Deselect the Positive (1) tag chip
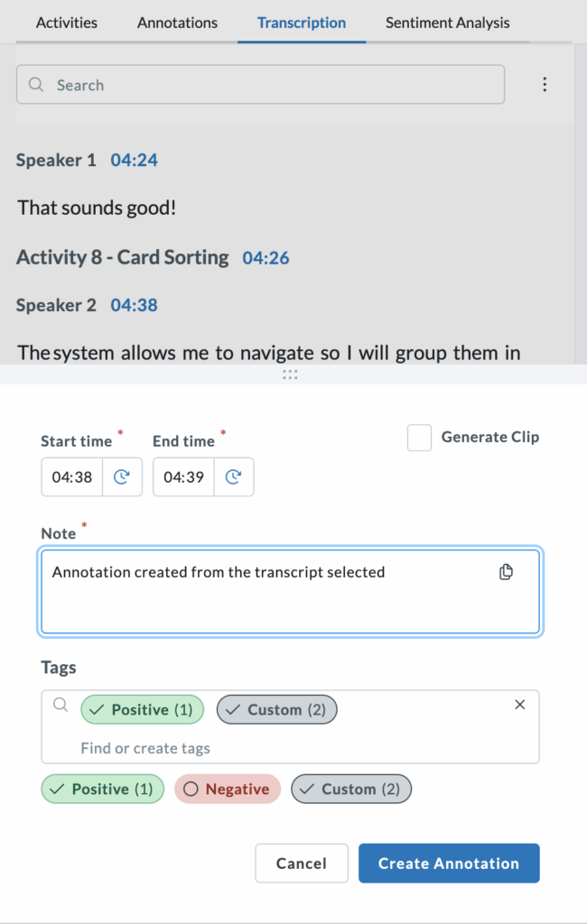Image resolution: width=587 pixels, height=924 pixels. pyautogui.click(x=142, y=709)
